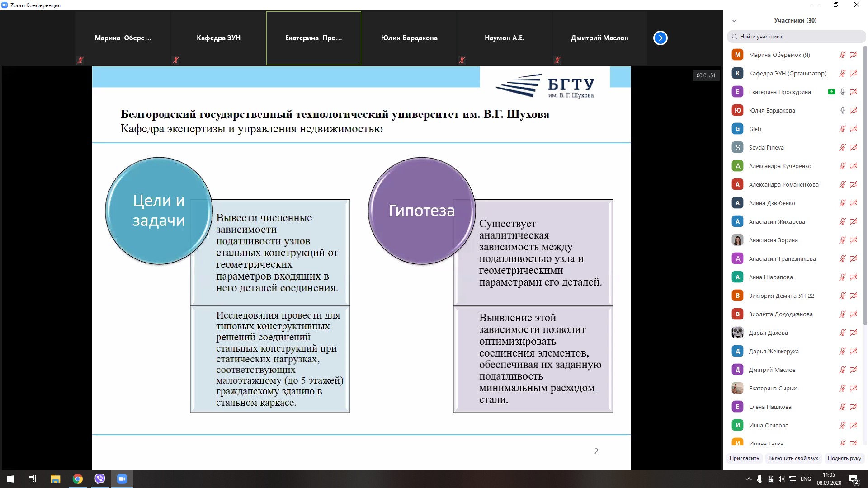Click Дарья Женжеруха avatar icon

[737, 351]
